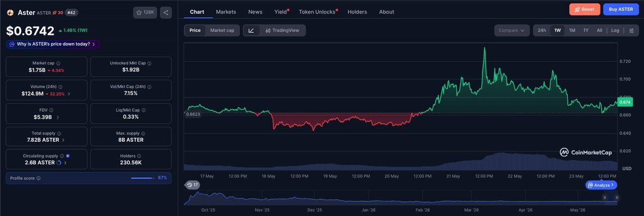Image resolution: width=644 pixels, height=216 pixels.
Task: Open the Holders tab
Action: [357, 12]
